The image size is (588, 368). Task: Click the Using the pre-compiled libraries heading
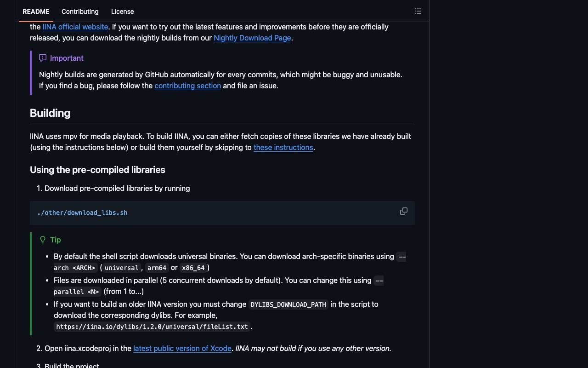coord(97,170)
